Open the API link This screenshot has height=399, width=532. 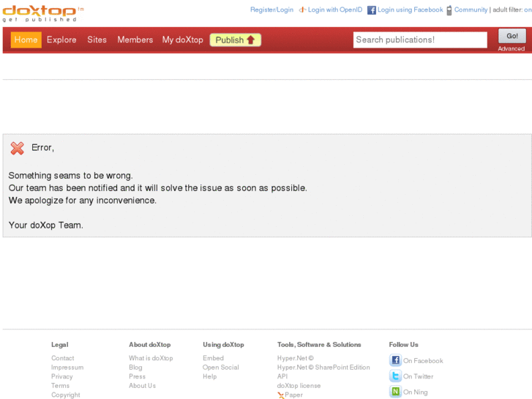coord(282,376)
